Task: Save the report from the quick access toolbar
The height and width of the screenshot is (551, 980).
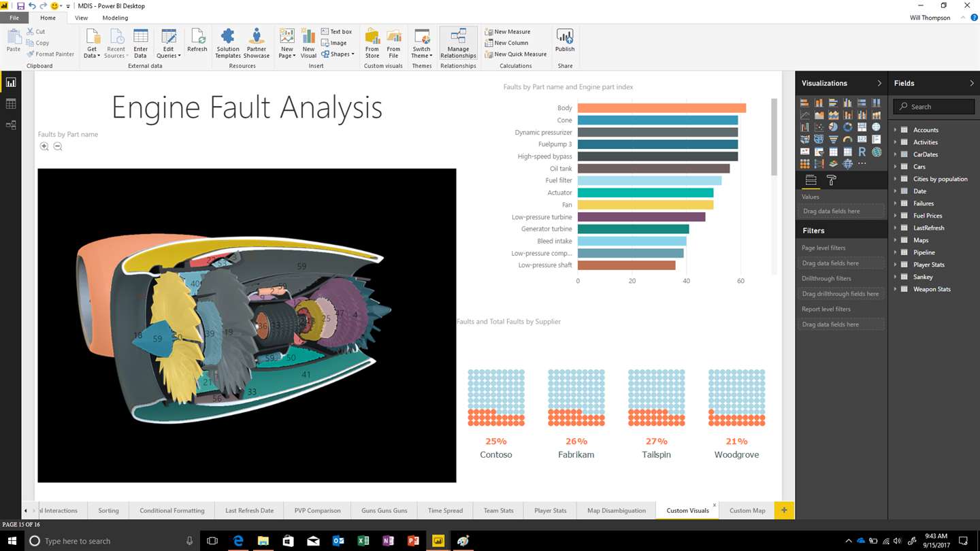Action: (20, 6)
